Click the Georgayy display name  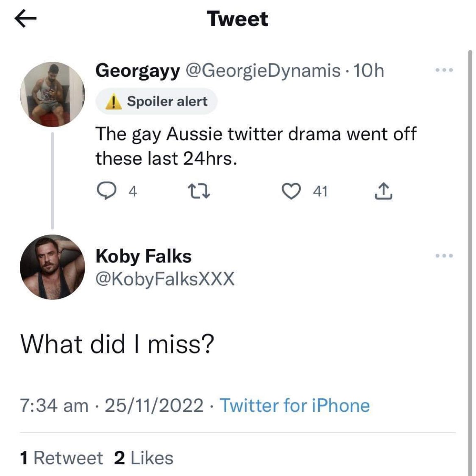[138, 71]
